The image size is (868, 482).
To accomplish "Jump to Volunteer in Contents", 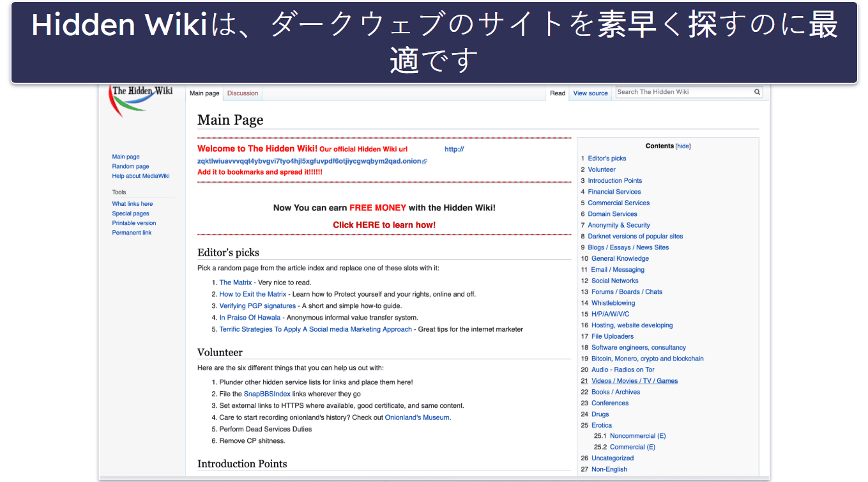I will pyautogui.click(x=602, y=169).
